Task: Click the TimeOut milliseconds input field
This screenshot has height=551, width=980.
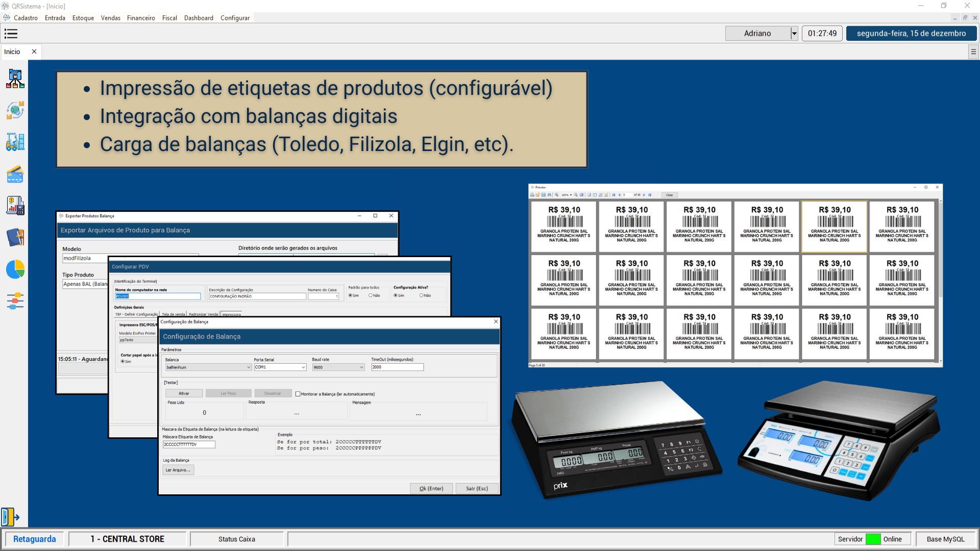Action: [x=397, y=367]
